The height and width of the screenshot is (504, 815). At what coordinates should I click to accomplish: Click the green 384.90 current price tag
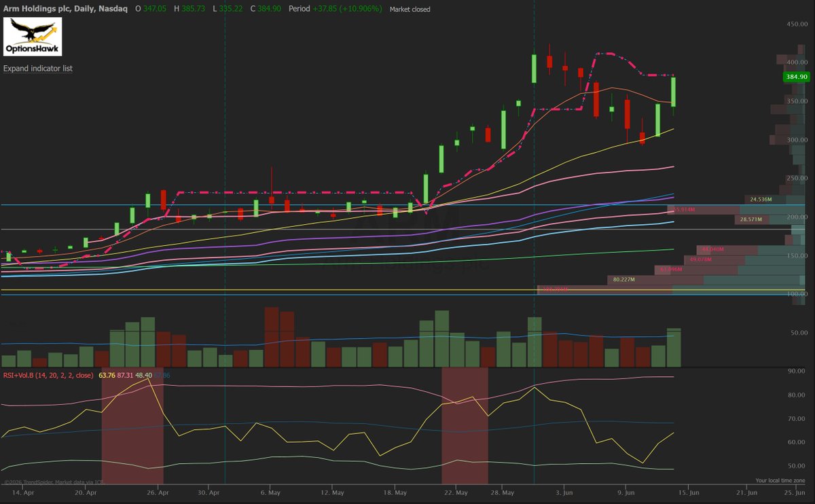click(796, 77)
